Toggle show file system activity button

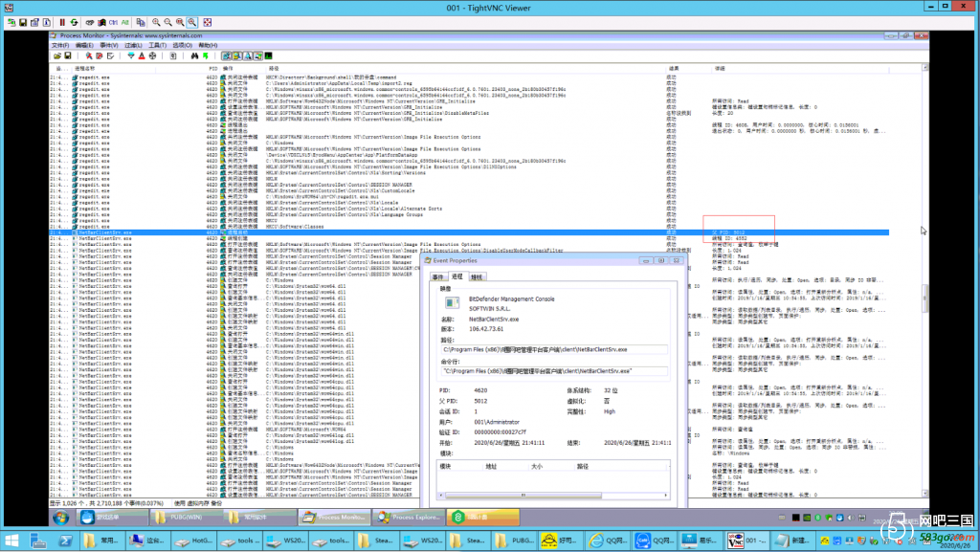[x=237, y=56]
